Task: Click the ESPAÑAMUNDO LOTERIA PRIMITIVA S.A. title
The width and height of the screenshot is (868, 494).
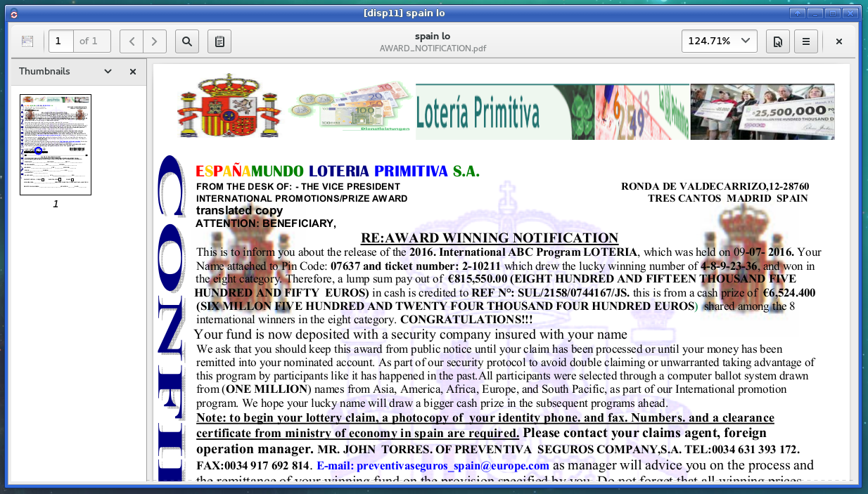Action: point(338,171)
